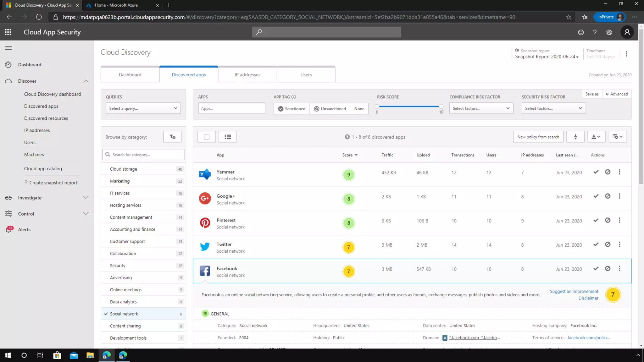The height and width of the screenshot is (362, 644).
Task: Toggle the Sanctioned app tag filter
Action: 291,108
